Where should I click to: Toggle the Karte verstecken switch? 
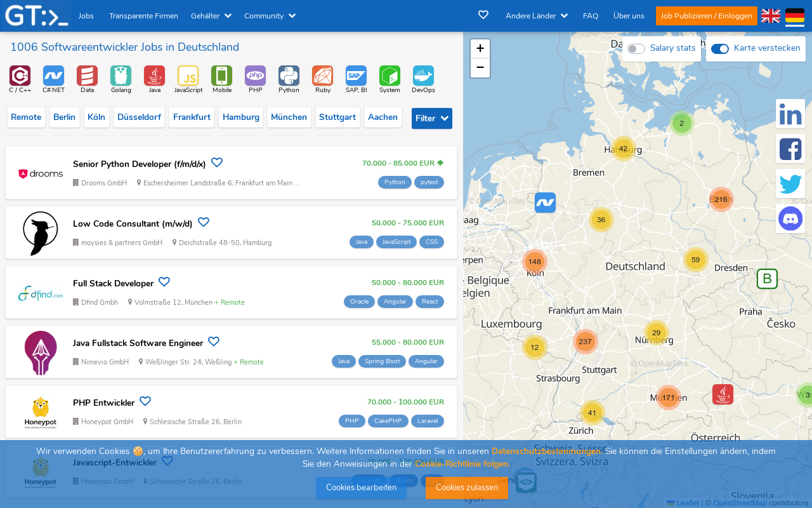(x=720, y=49)
